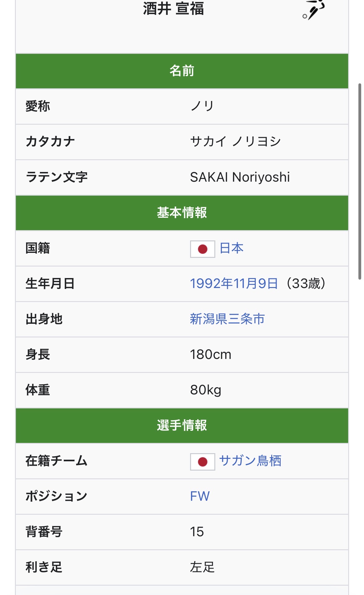Click the 180cm height value
The height and width of the screenshot is (595, 364).
pos(211,355)
